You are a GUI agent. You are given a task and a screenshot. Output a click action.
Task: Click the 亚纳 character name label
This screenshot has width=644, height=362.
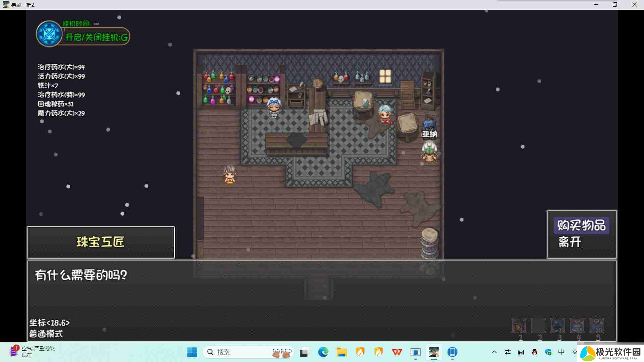point(429,134)
